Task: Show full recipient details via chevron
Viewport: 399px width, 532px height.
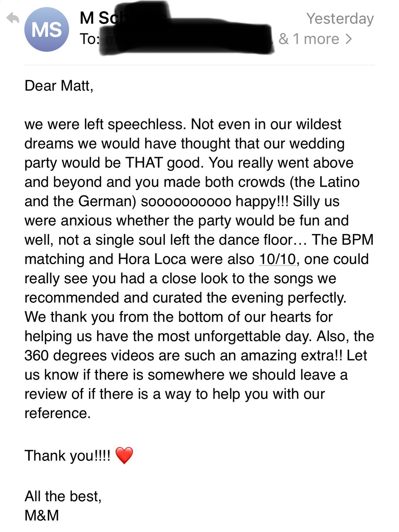Action: point(349,39)
